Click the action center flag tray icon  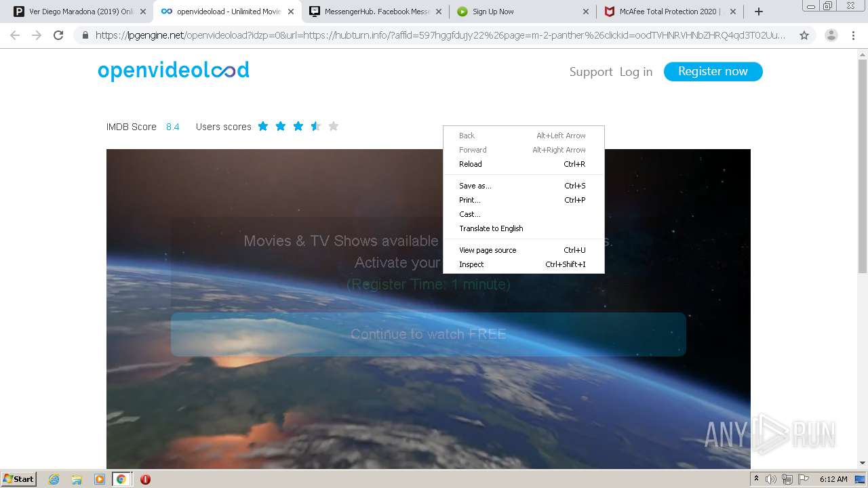pyautogui.click(x=804, y=479)
